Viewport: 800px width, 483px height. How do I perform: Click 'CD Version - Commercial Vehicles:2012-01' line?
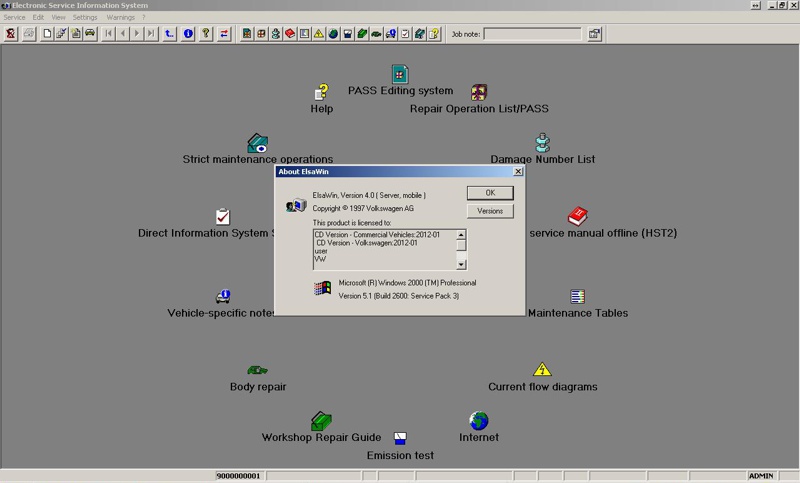pyautogui.click(x=377, y=235)
